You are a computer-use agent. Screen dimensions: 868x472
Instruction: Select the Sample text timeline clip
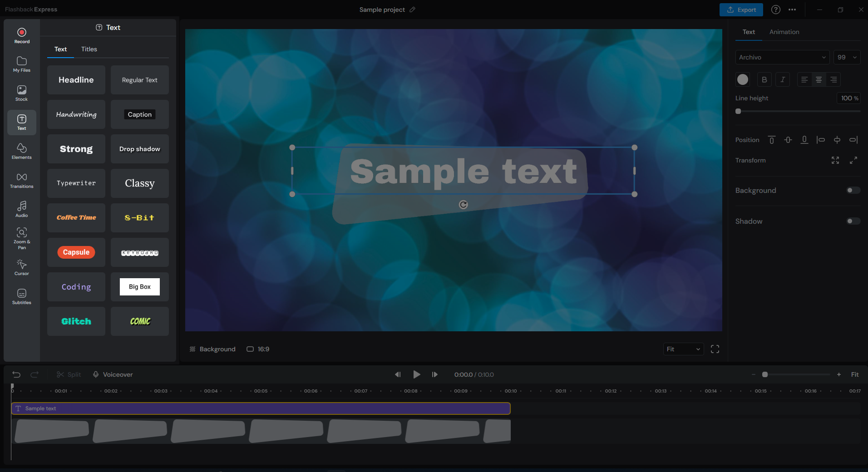pos(261,408)
